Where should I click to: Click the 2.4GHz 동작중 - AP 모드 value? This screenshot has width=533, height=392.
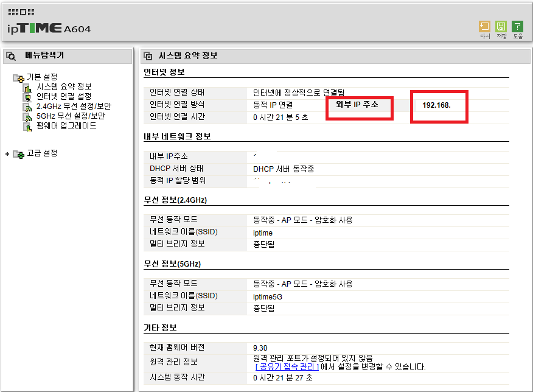303,220
